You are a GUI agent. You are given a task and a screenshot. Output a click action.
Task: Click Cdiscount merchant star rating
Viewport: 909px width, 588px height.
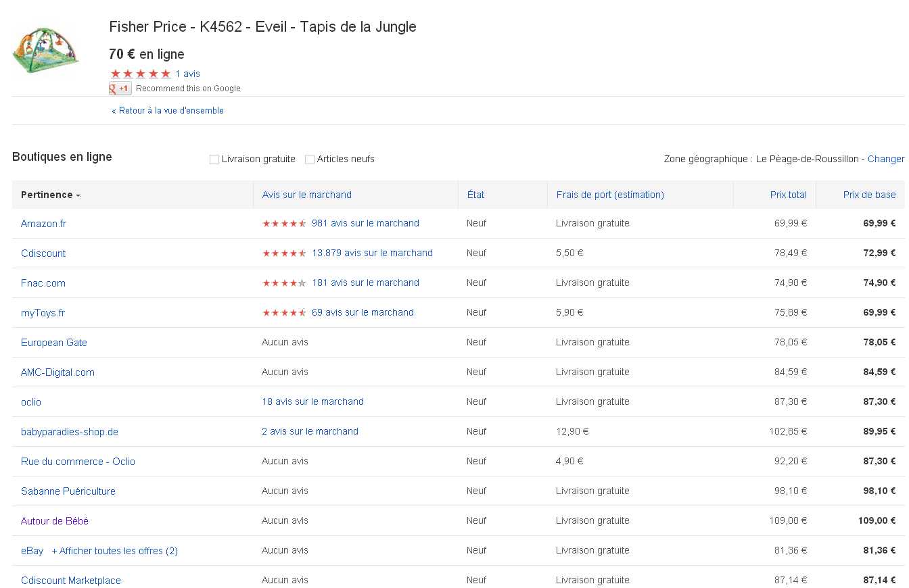pyautogui.click(x=284, y=253)
